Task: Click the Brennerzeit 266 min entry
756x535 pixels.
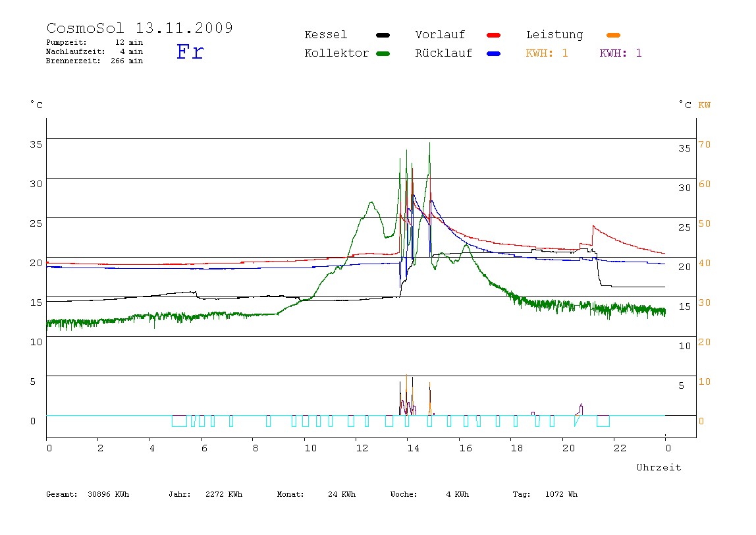Action: point(95,61)
